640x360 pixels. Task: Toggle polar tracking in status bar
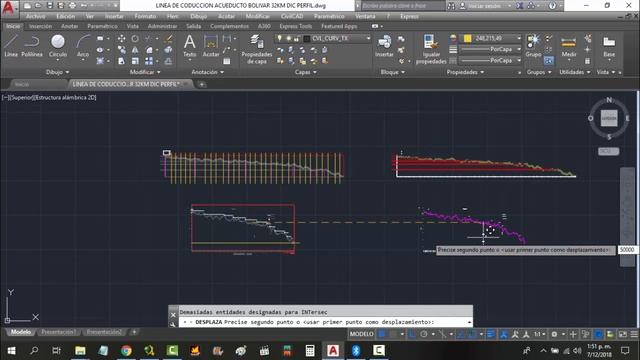(424, 334)
